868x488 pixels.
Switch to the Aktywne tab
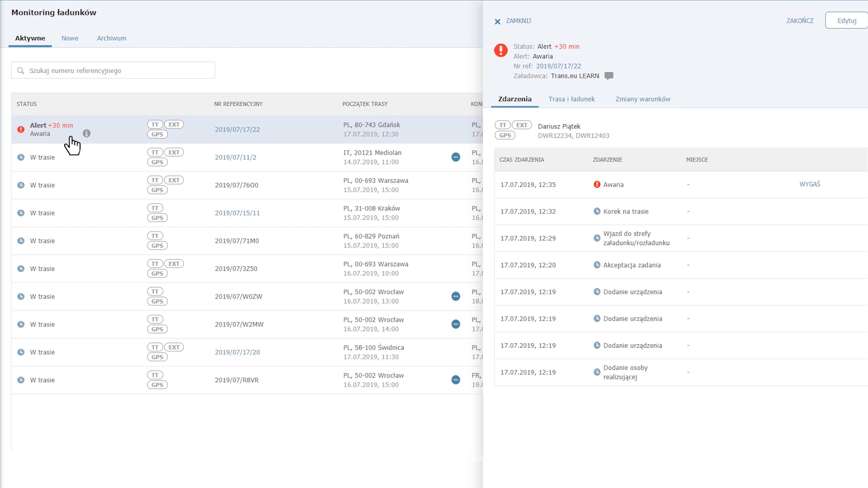30,38
